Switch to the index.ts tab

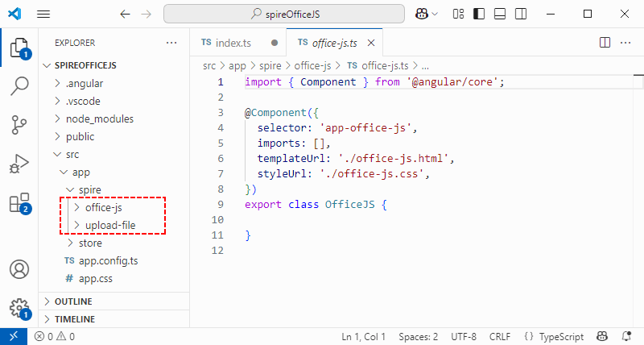233,42
